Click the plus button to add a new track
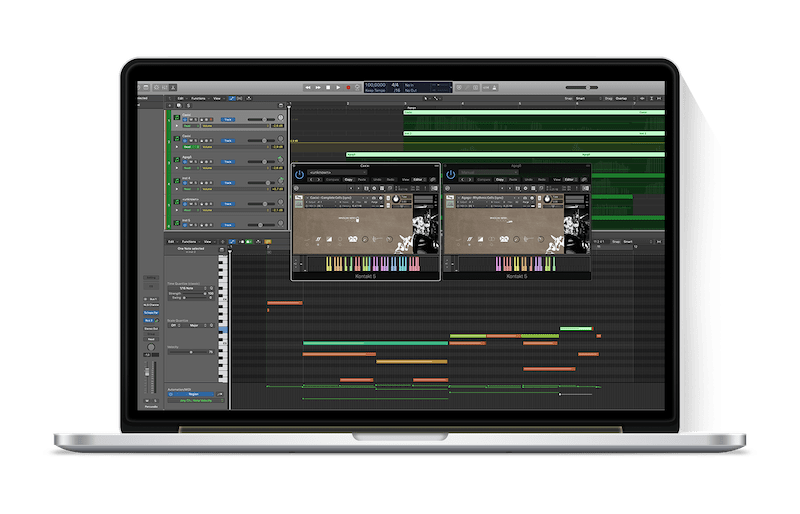 170,105
